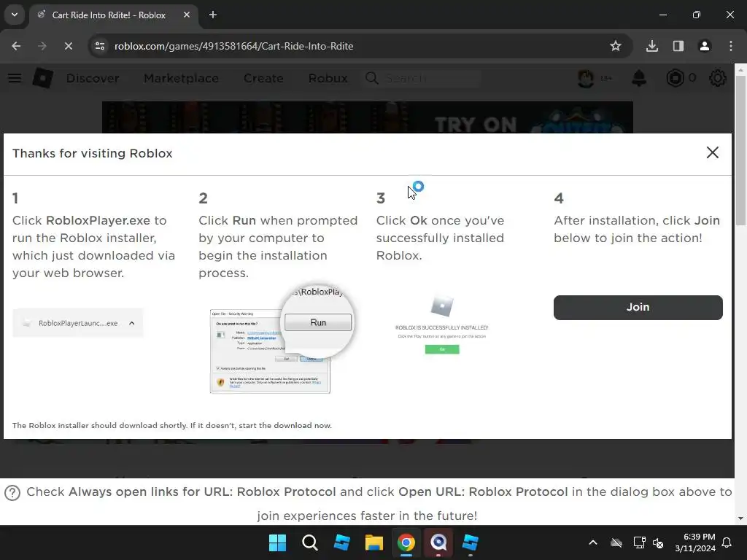Show hidden system tray icons

[x=592, y=542]
